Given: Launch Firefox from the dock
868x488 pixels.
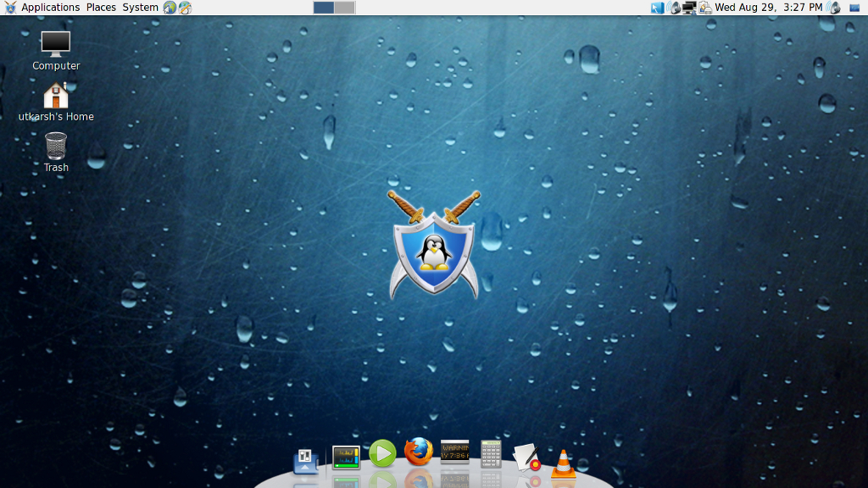Looking at the screenshot, I should tap(419, 452).
